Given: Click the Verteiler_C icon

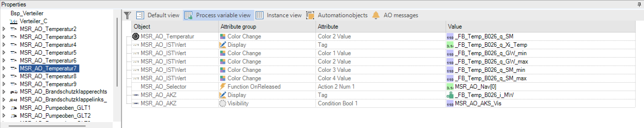Looking at the screenshot, I should [x=14, y=21].
